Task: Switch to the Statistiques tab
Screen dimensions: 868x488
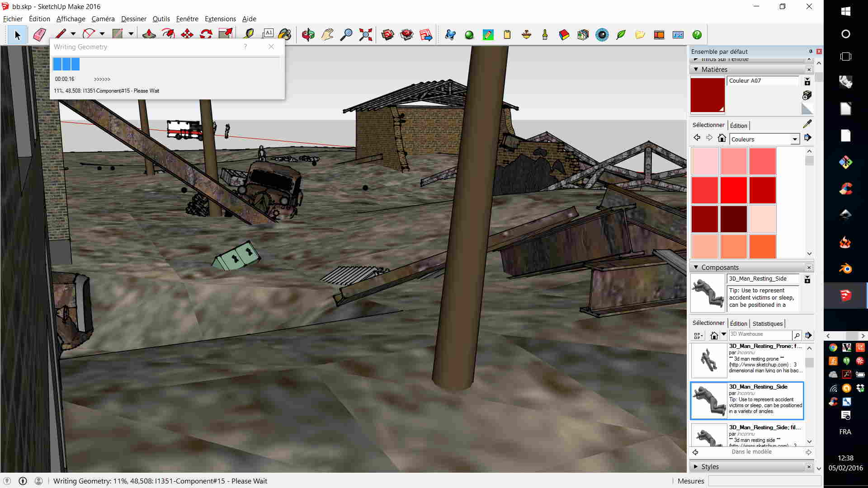Action: (x=767, y=324)
